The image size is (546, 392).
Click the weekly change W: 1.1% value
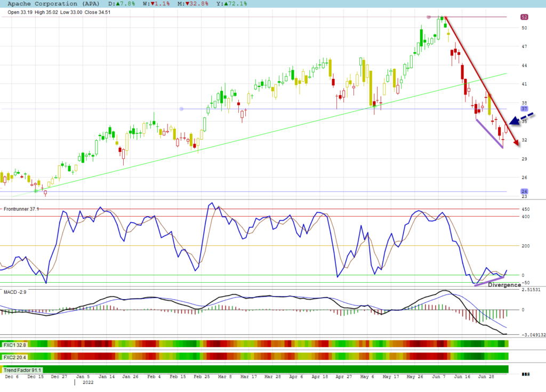point(156,4)
